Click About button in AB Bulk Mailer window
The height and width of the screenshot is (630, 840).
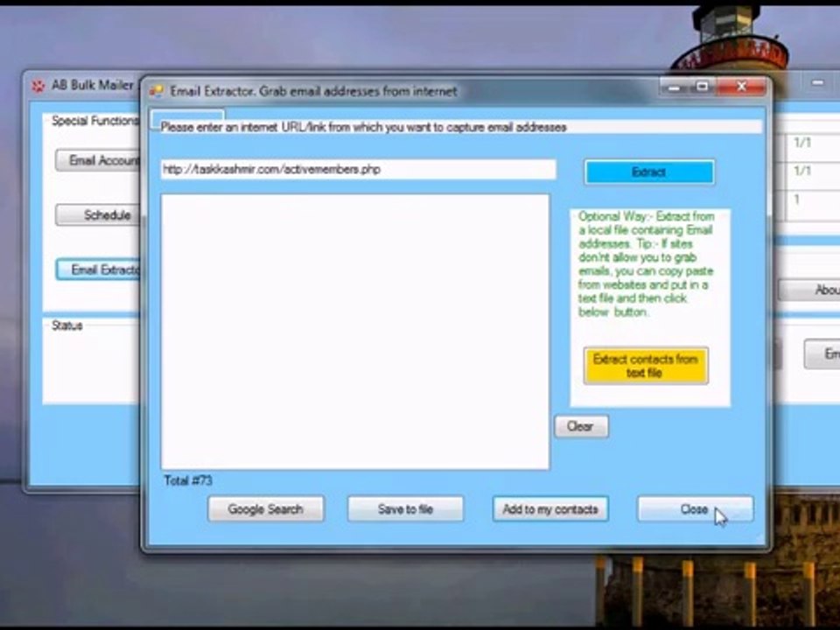[x=808, y=290]
